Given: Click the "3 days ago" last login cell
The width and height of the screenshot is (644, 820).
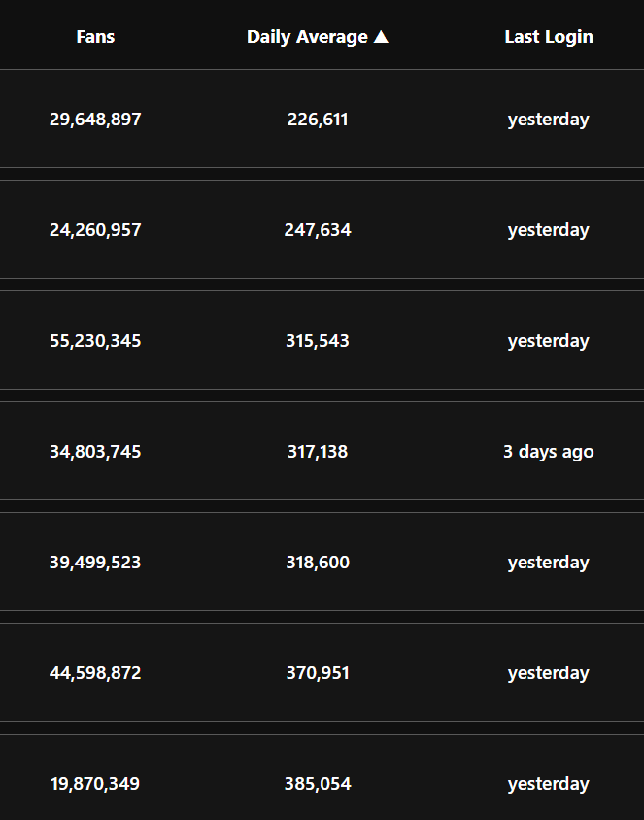Looking at the screenshot, I should click(549, 452).
